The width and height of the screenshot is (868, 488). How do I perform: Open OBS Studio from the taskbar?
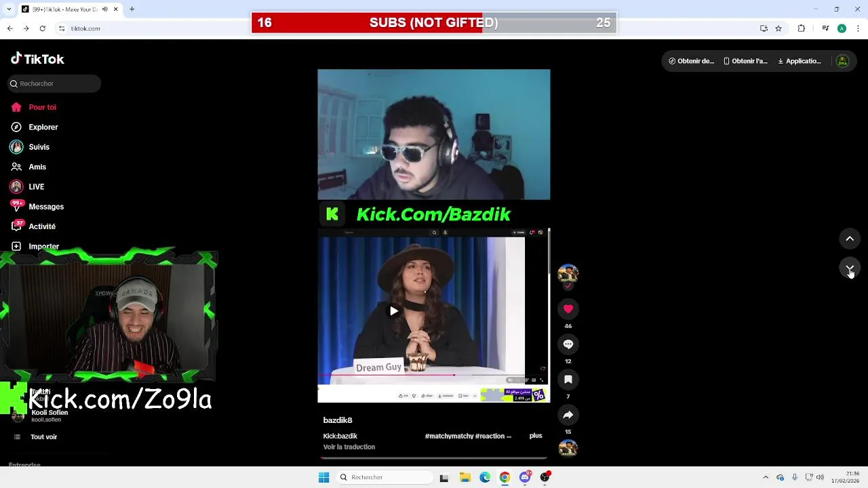[x=545, y=477]
